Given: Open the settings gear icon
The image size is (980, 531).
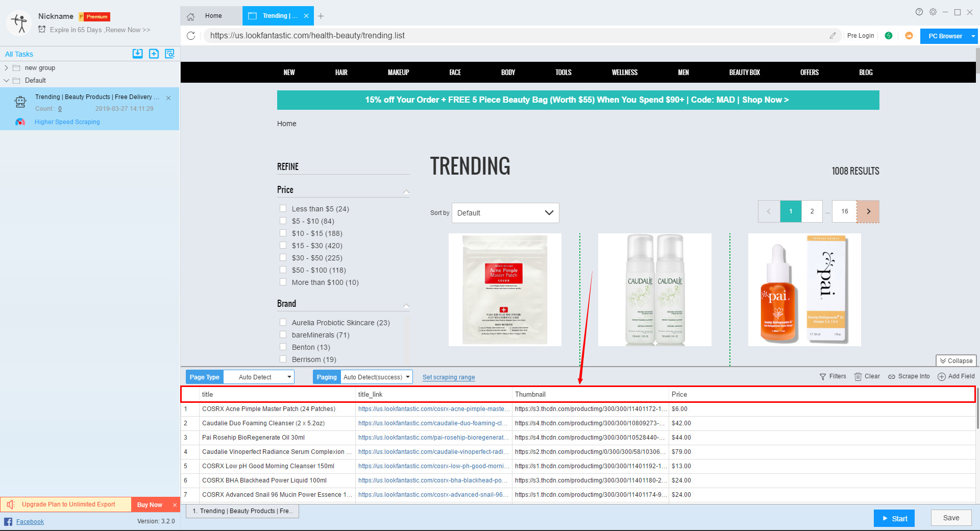Looking at the screenshot, I should (x=933, y=12).
